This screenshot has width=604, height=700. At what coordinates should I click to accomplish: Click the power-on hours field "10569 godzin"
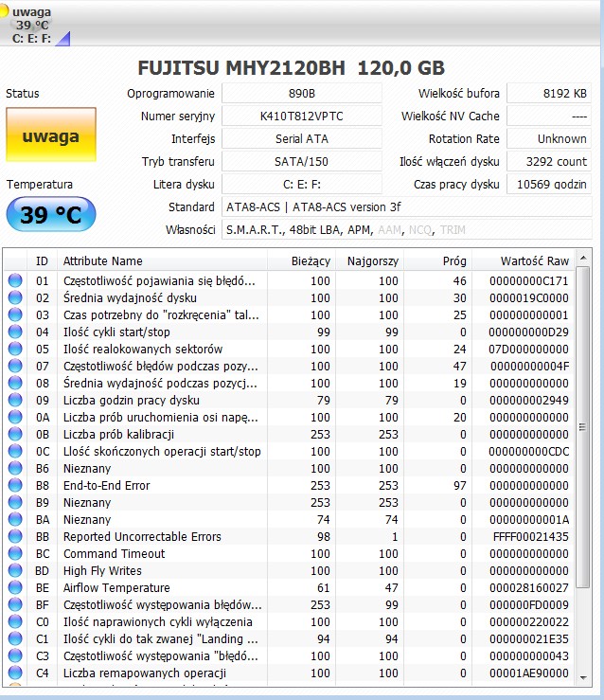[x=549, y=185]
